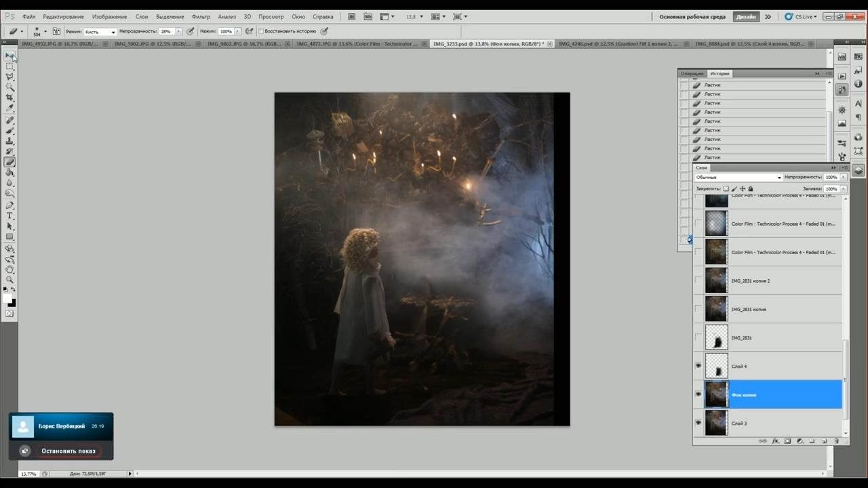Open the Layers panel dock icon

(859, 171)
